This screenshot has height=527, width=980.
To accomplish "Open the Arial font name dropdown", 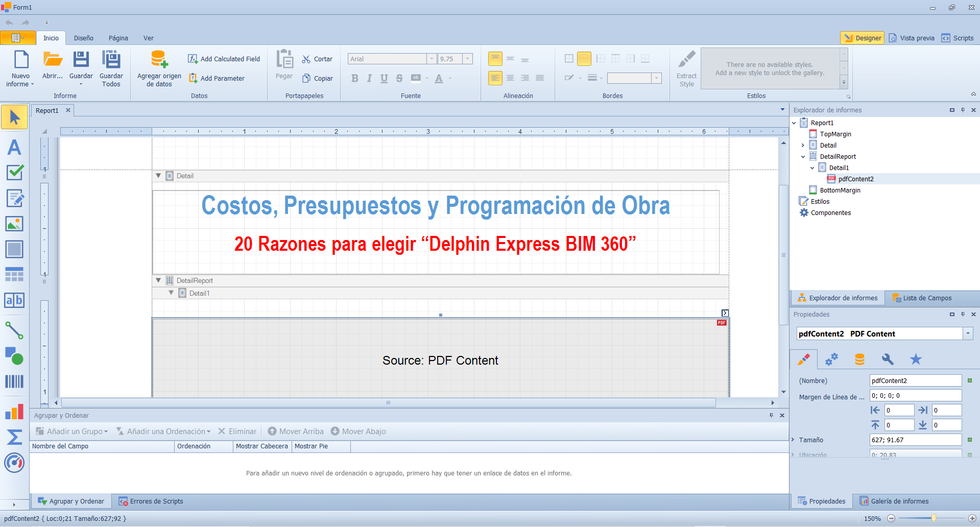I will pos(432,59).
